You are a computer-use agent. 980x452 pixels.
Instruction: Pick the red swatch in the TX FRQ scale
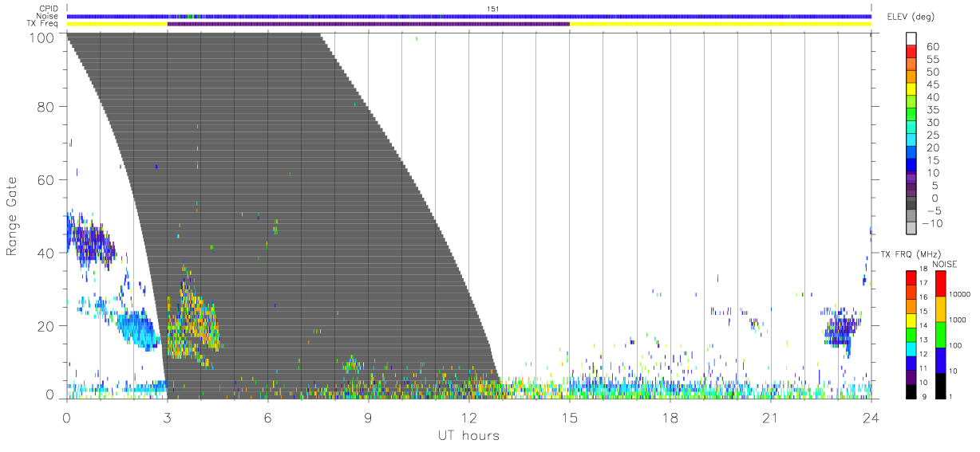911,278
